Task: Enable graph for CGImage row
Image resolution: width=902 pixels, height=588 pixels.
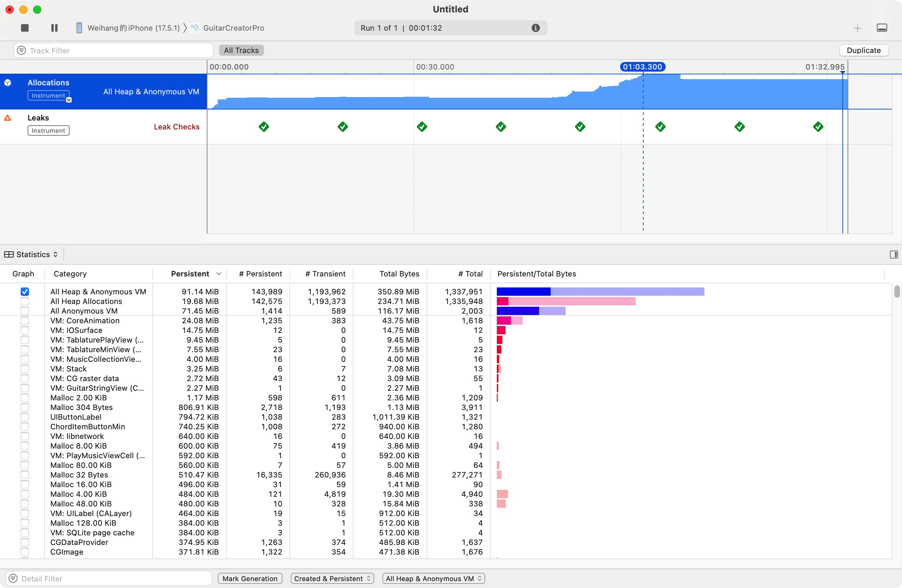Action: click(25, 552)
